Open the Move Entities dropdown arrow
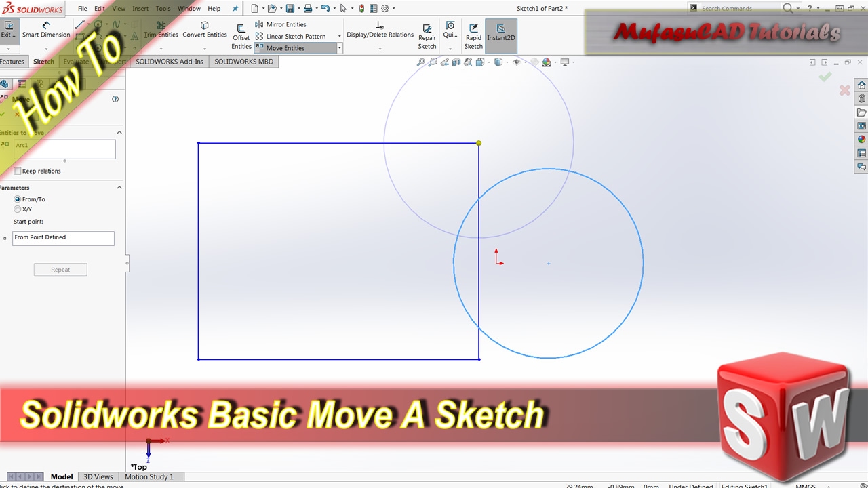 339,47
